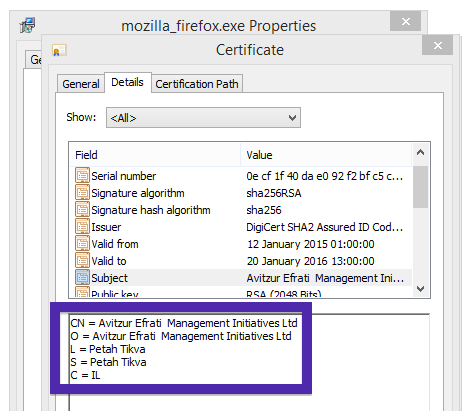The image size is (474, 411).
Task: Close the mozilla_firefox.exe Properties window
Action: tap(405, 21)
